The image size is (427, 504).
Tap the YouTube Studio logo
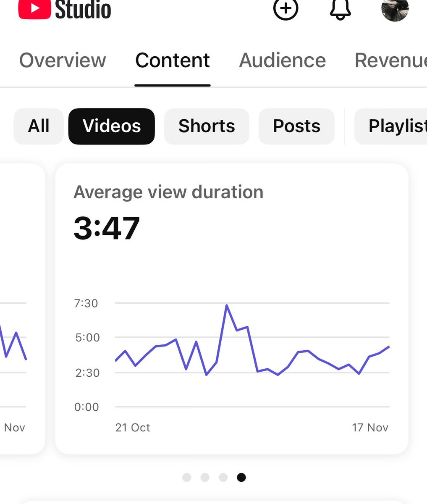(65, 9)
